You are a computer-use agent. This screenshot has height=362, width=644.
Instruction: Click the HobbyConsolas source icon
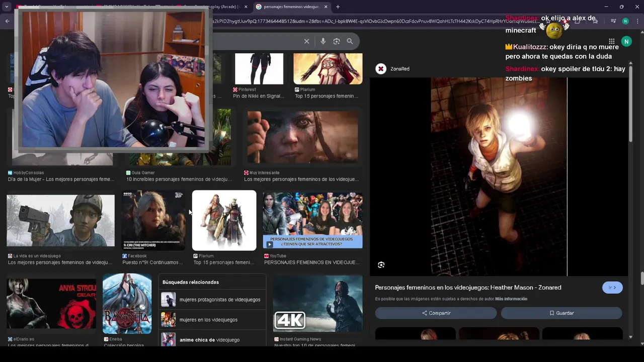[x=10, y=172]
